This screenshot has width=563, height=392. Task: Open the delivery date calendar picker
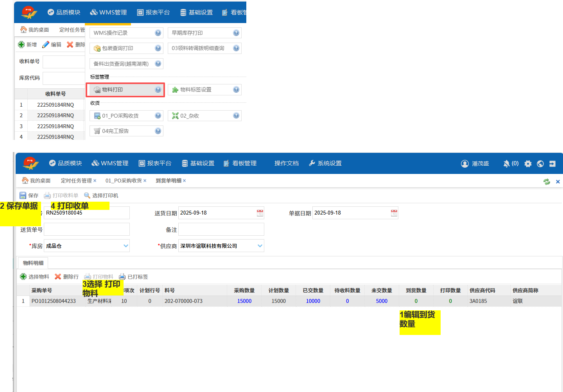[x=260, y=213]
